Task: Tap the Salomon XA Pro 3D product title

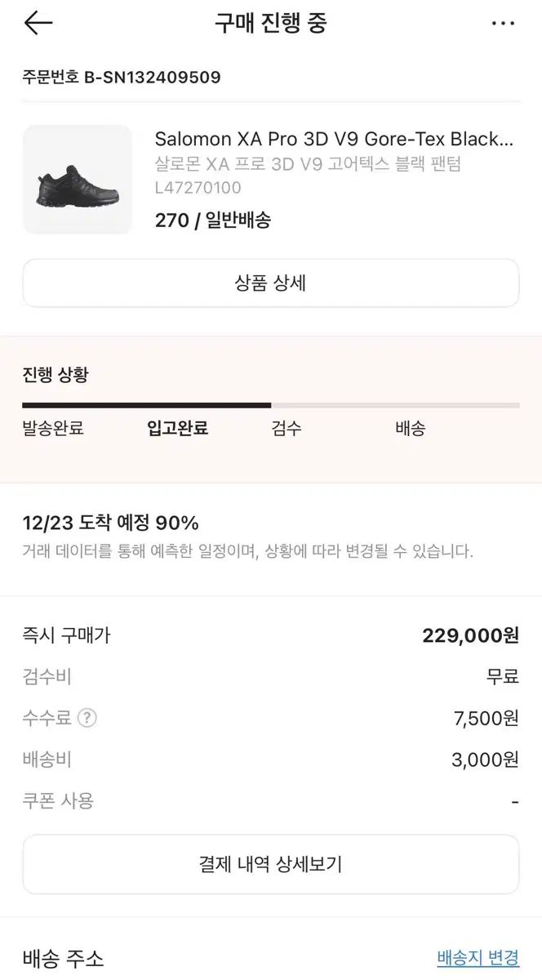Action: 334,139
